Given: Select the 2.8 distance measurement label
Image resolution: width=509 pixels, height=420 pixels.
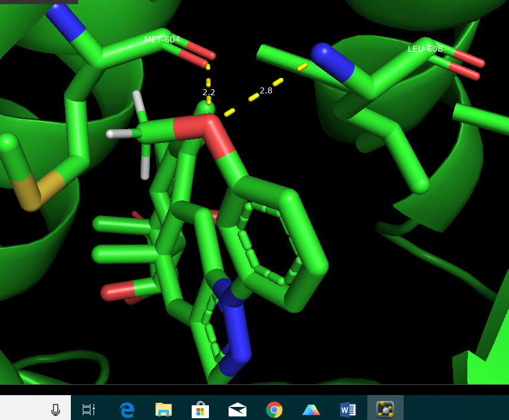Looking at the screenshot, I should click(266, 90).
